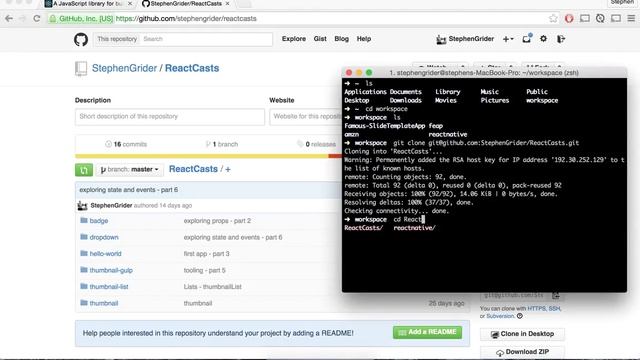This screenshot has height=360, width=640.
Task: Open the Gist menu item
Action: click(320, 39)
